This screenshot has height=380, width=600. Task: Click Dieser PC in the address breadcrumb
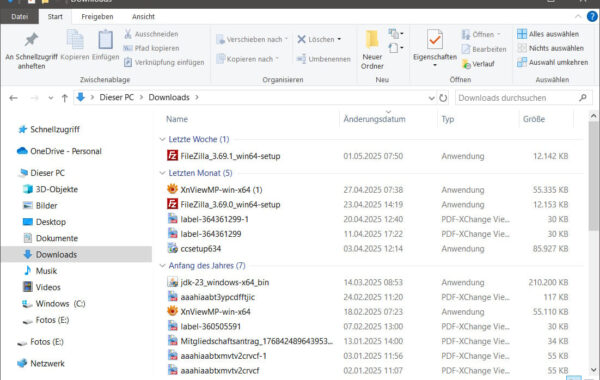tap(117, 98)
